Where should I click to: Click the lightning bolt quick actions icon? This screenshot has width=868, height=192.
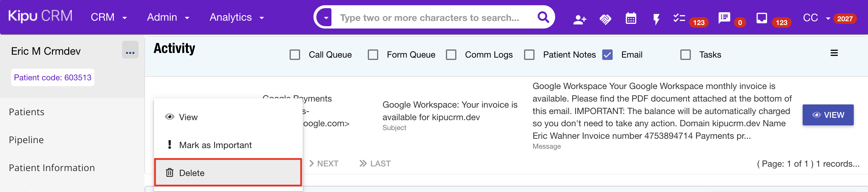click(656, 19)
